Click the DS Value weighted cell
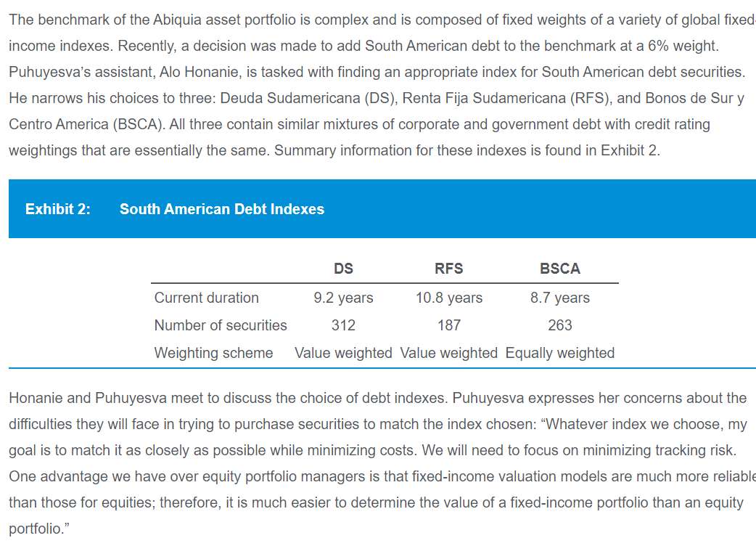This screenshot has height=546, width=756. coord(343,353)
